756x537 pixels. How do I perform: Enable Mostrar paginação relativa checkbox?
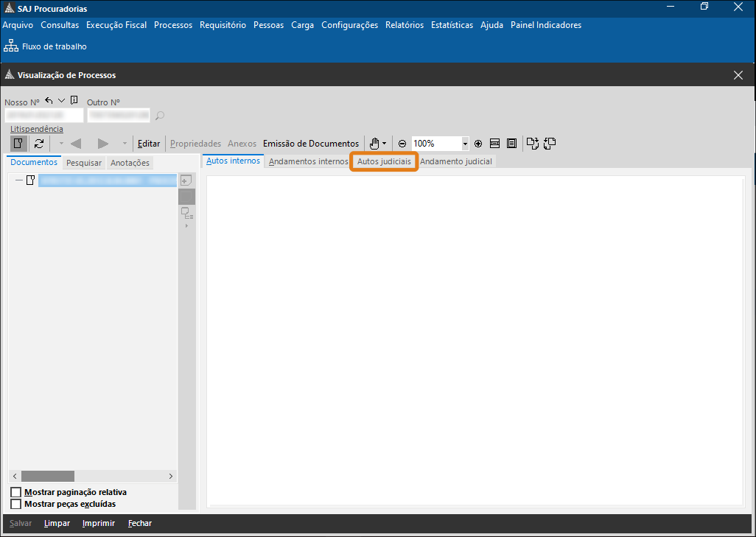pos(16,492)
